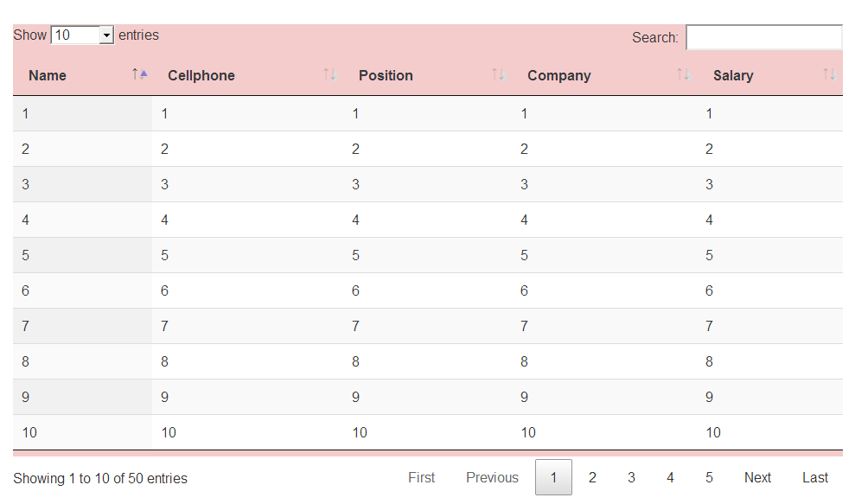Viewport: 855px width, 504px height.
Task: Open page 5 of results
Action: (x=709, y=477)
